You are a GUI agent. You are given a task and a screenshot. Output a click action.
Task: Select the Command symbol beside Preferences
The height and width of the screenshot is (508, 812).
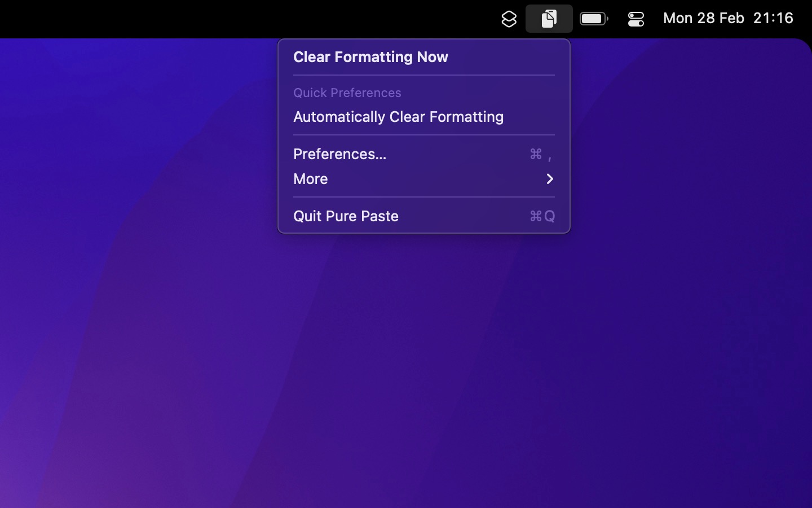click(536, 154)
